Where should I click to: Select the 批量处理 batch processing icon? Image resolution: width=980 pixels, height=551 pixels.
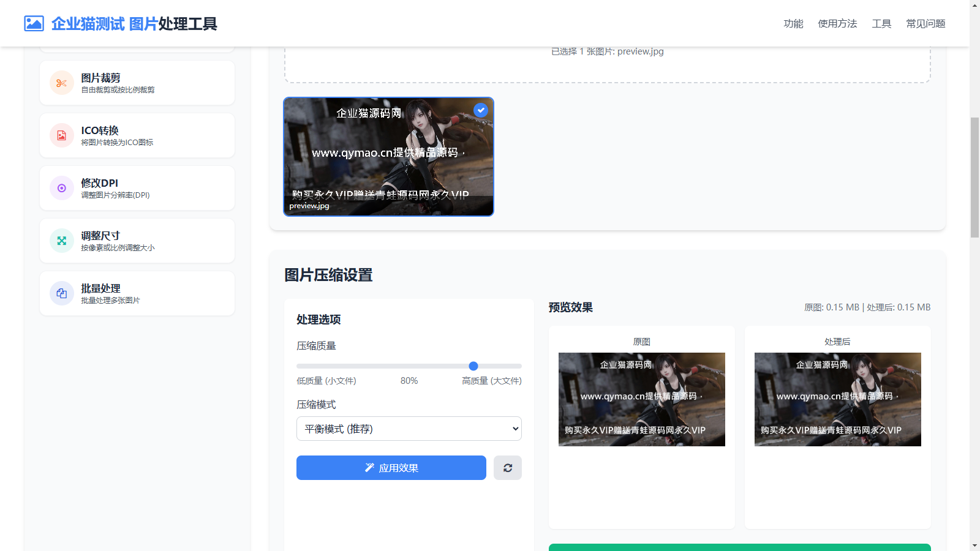61,293
